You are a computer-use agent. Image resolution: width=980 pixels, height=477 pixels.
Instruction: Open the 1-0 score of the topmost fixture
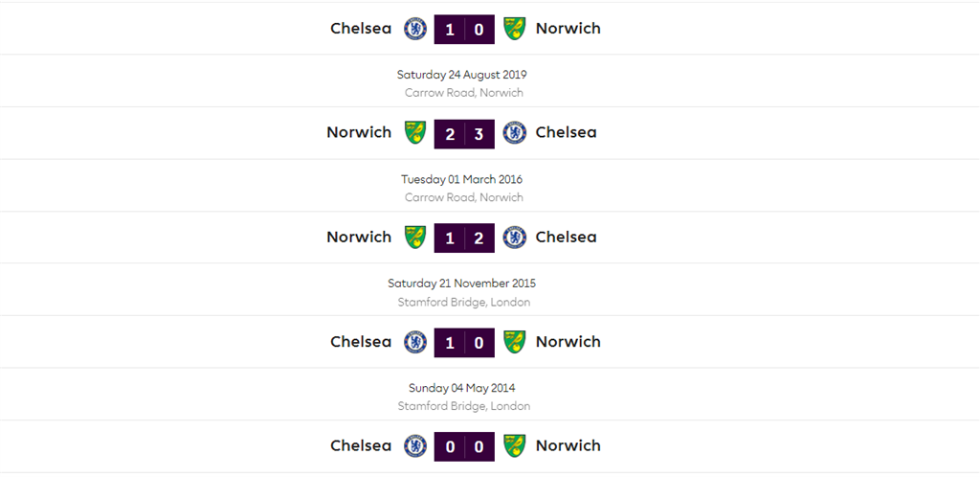pos(464,29)
